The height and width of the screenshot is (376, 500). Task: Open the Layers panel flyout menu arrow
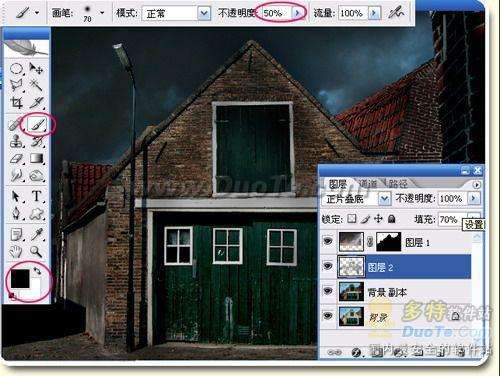477,184
